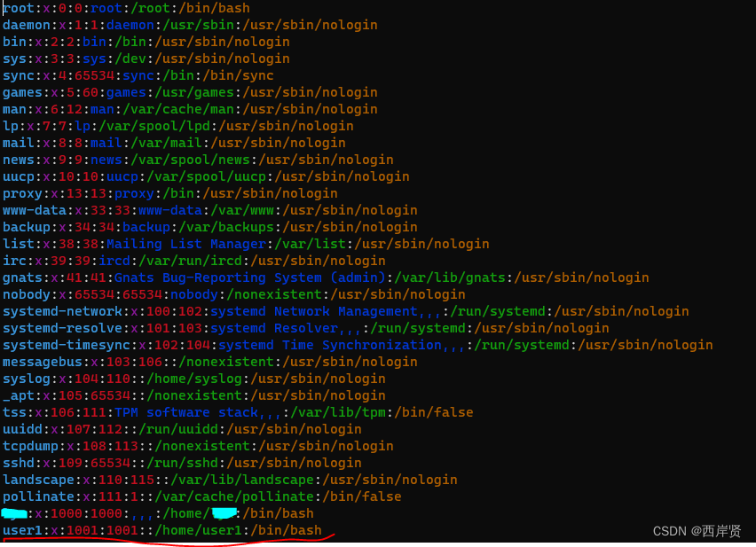Click 'TPM software stack' text
This screenshot has width=756, height=547.
pos(186,412)
